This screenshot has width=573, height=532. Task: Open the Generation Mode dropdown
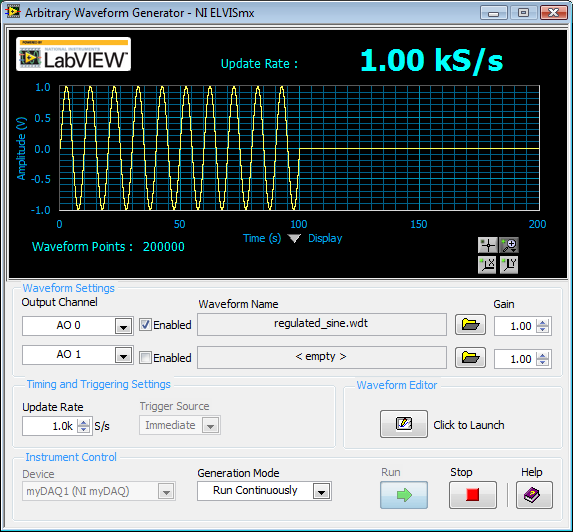[322, 491]
